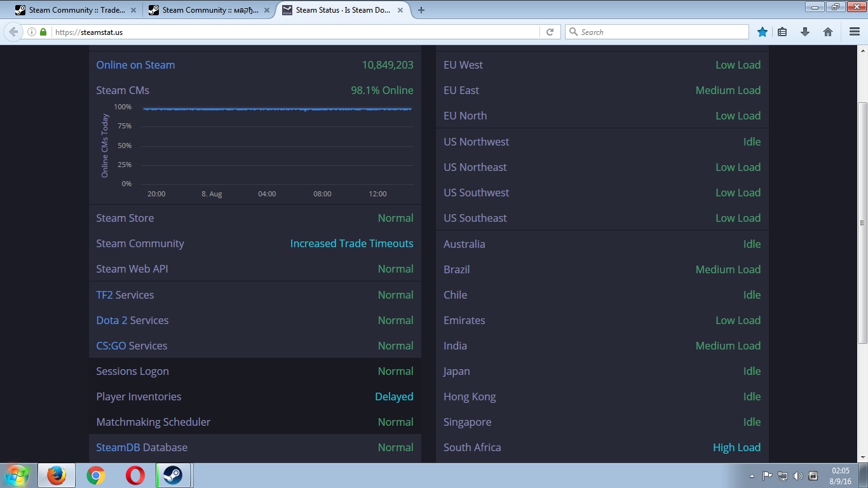Click the page vertical scrollbar thumb

(862, 222)
